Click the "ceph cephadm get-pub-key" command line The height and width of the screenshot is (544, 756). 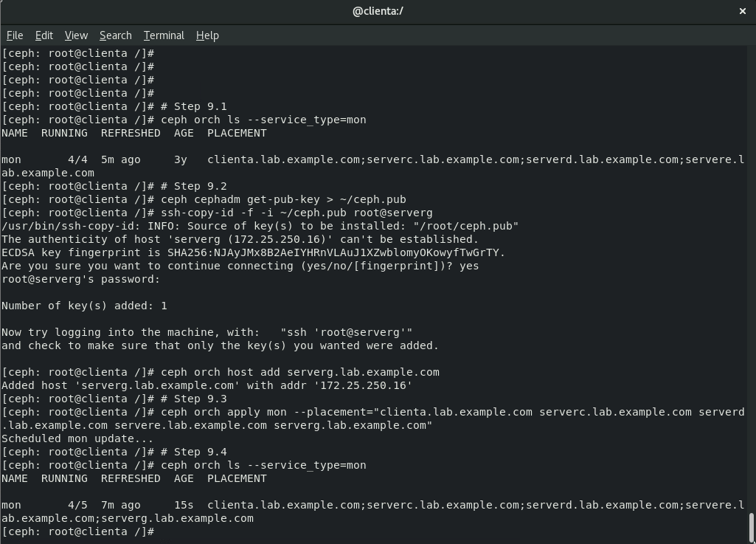(x=283, y=199)
